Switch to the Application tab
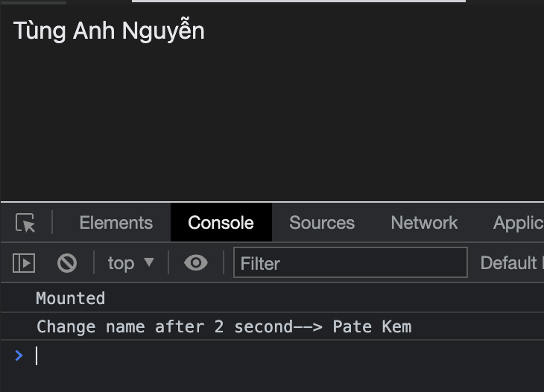 click(x=518, y=223)
